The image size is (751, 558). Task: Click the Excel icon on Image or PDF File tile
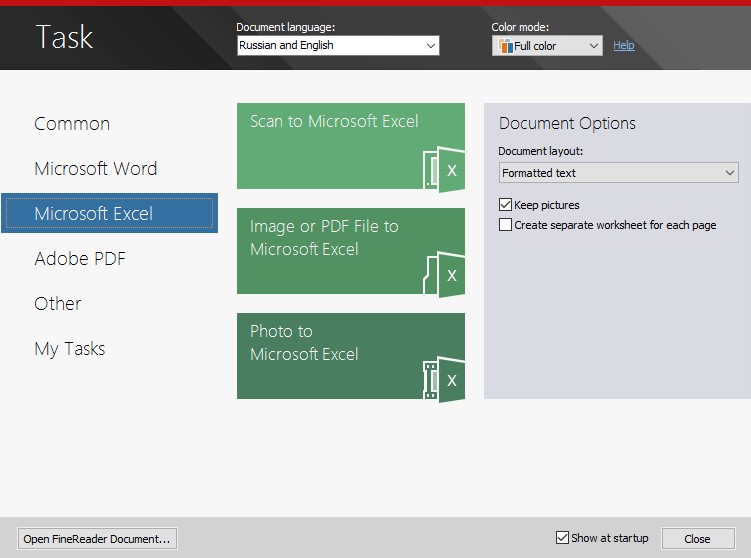(444, 273)
